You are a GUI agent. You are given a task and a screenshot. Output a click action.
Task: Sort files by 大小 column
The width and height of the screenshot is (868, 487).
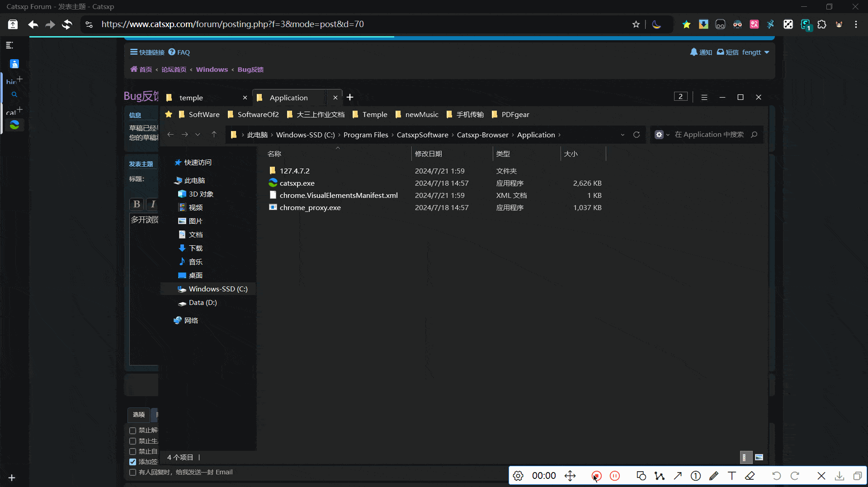[x=571, y=154]
